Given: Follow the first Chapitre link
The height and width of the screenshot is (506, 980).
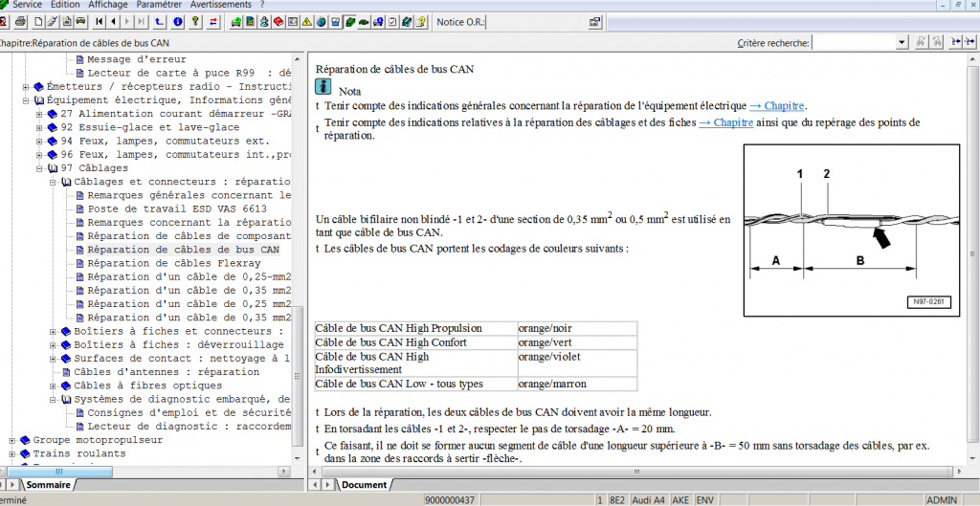Looking at the screenshot, I should (x=777, y=105).
